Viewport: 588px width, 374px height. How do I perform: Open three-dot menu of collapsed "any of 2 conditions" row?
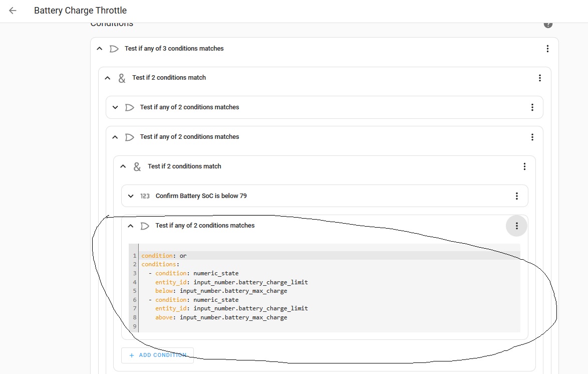tap(532, 107)
